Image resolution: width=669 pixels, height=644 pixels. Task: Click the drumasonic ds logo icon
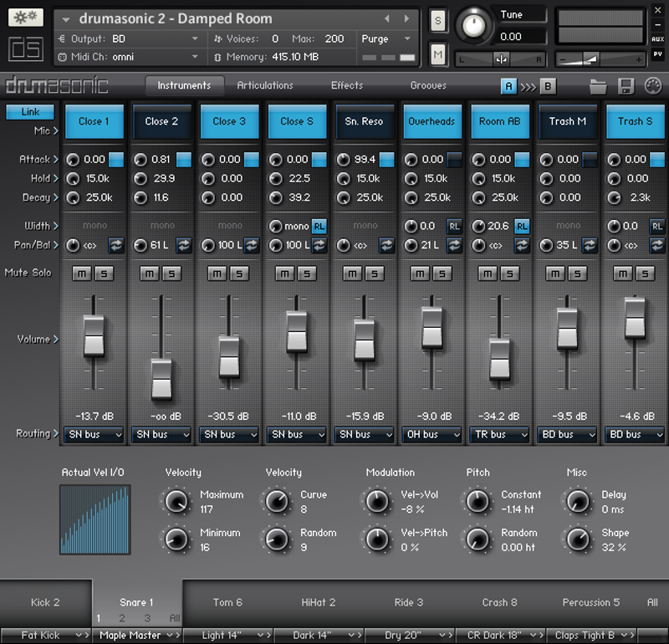tap(26, 49)
